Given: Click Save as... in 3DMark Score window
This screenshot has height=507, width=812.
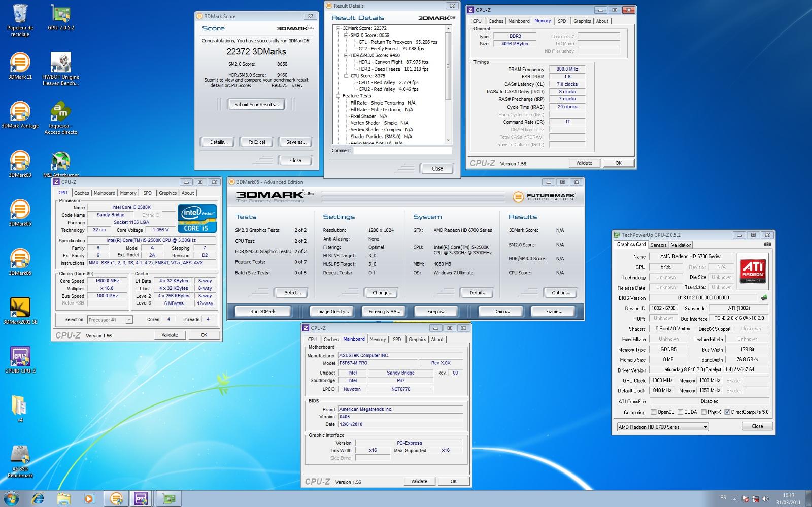Looking at the screenshot, I should click(x=296, y=142).
